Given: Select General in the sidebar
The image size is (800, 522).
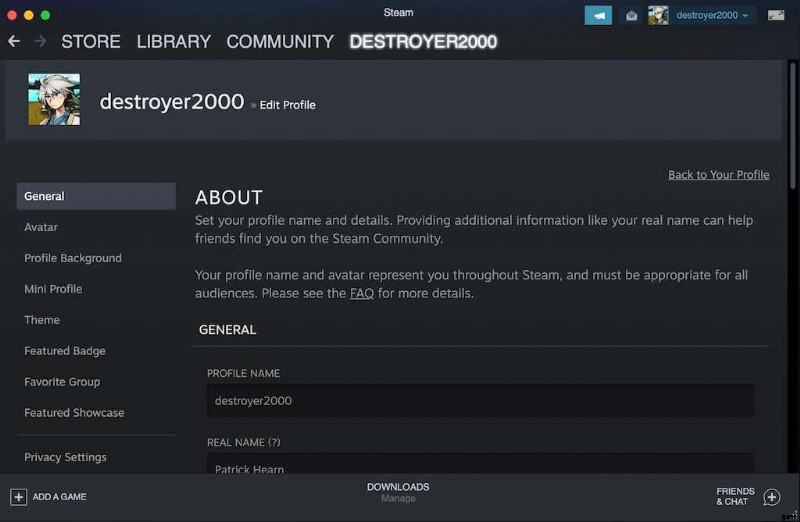Looking at the screenshot, I should tap(96, 196).
